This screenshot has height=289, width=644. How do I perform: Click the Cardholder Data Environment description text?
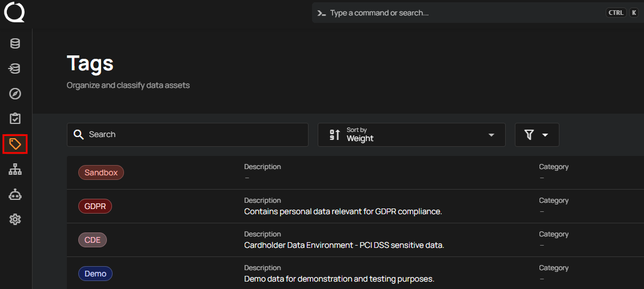(344, 245)
